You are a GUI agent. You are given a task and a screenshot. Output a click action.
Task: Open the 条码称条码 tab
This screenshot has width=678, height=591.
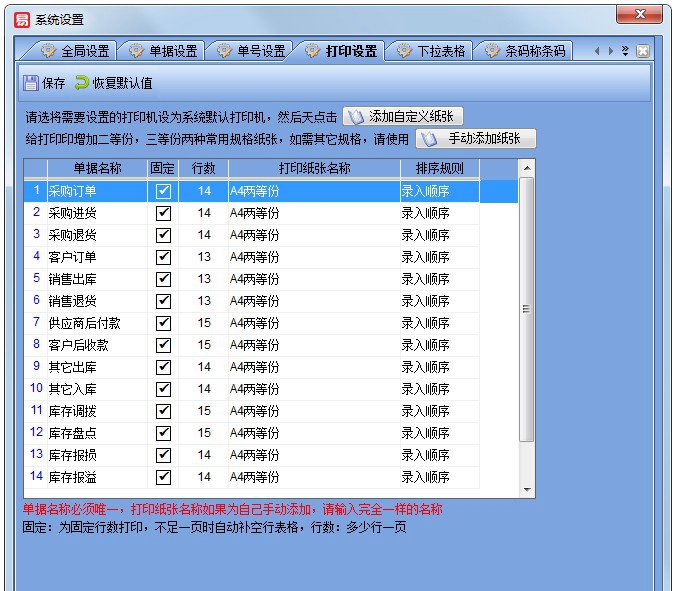(525, 51)
